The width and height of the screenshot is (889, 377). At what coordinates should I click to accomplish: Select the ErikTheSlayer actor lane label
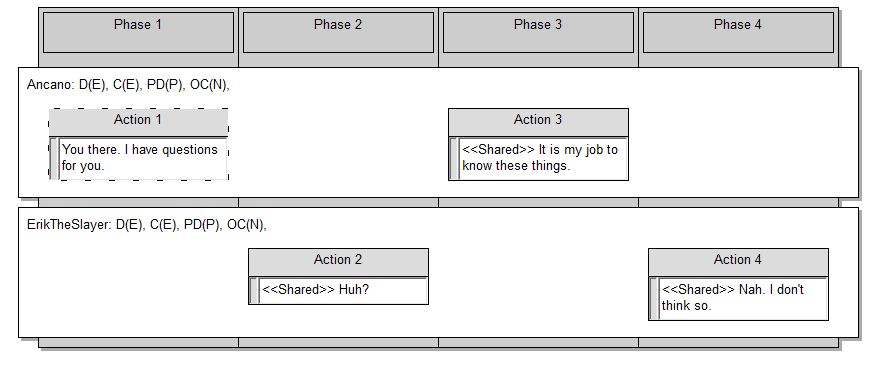(147, 225)
